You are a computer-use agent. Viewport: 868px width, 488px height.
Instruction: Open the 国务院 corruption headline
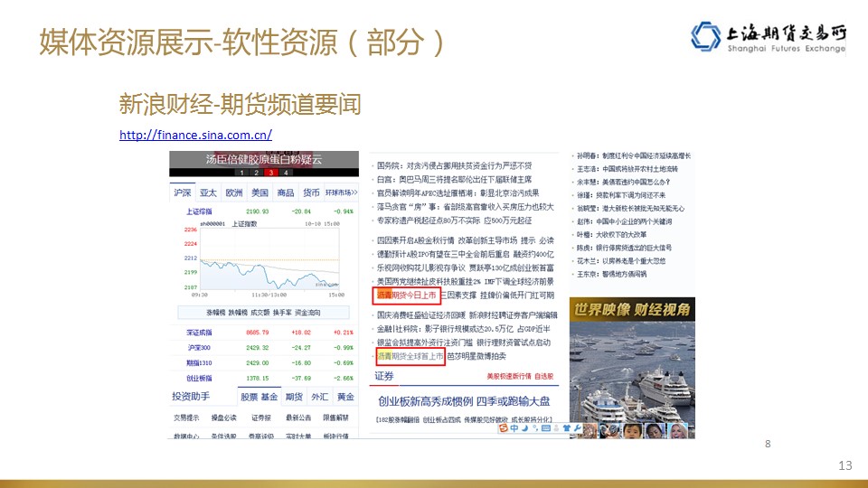click(454, 165)
